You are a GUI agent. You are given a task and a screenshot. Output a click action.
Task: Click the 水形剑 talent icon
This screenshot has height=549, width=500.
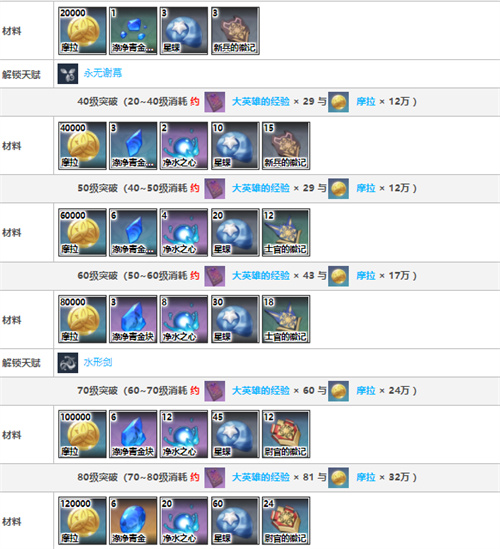point(68,363)
